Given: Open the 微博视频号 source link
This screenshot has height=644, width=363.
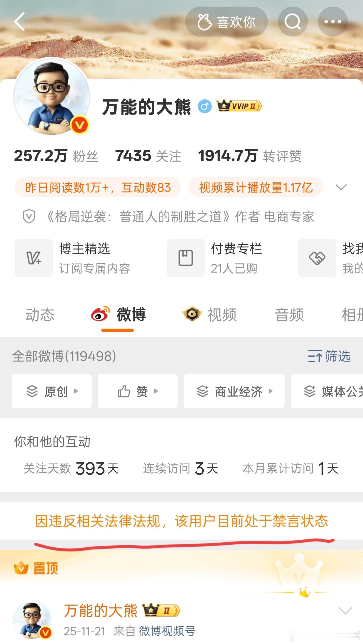Looking at the screenshot, I should point(167,631).
